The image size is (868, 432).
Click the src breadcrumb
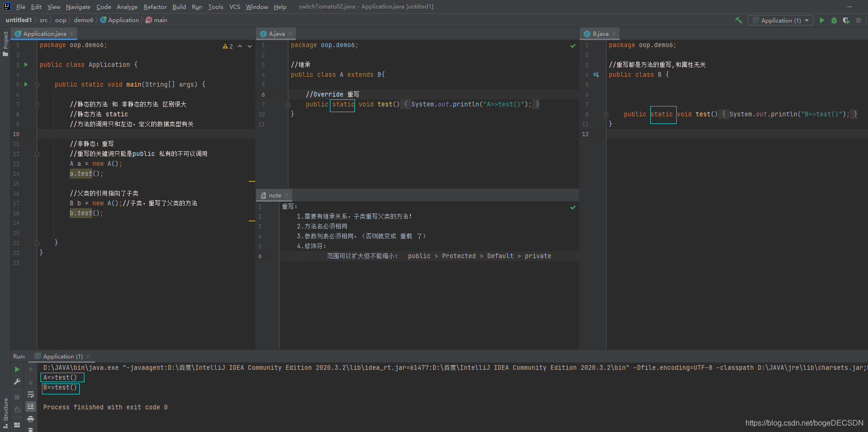[43, 20]
